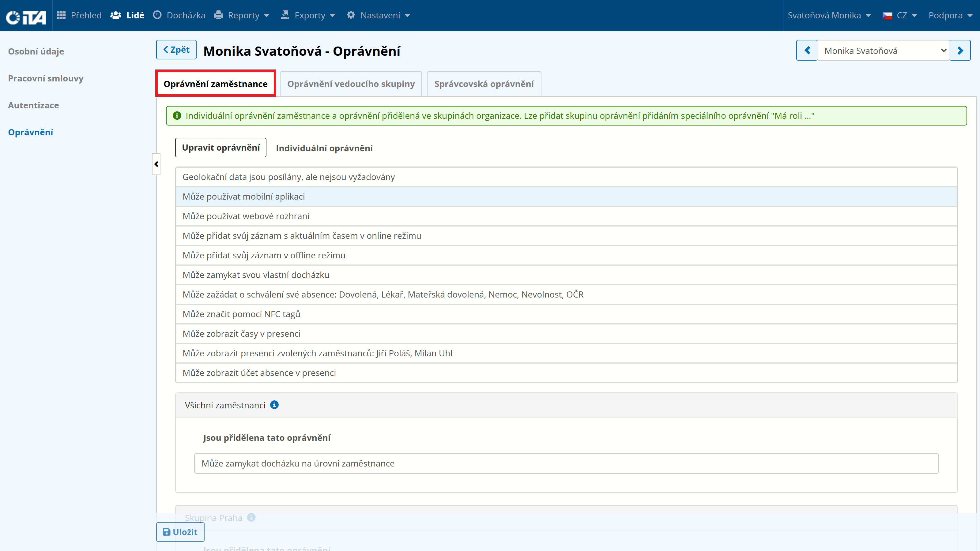Select row 'Geolokační data jsou posílány, ale nejsou vyžadovány'

(566, 177)
